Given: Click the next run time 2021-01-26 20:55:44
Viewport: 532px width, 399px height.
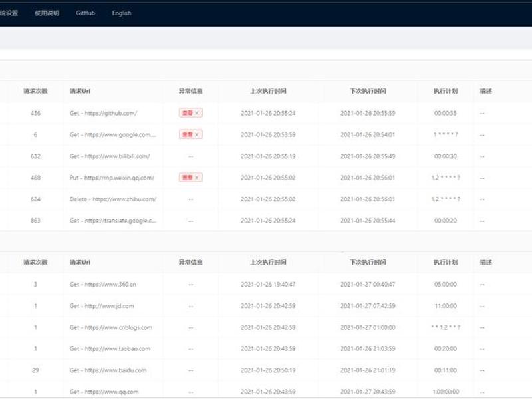Looking at the screenshot, I should [x=368, y=221].
